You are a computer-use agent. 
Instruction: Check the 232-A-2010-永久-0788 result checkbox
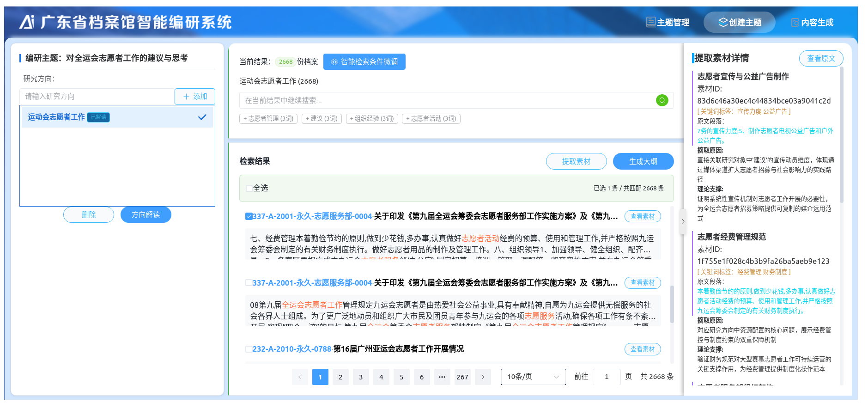(x=249, y=349)
